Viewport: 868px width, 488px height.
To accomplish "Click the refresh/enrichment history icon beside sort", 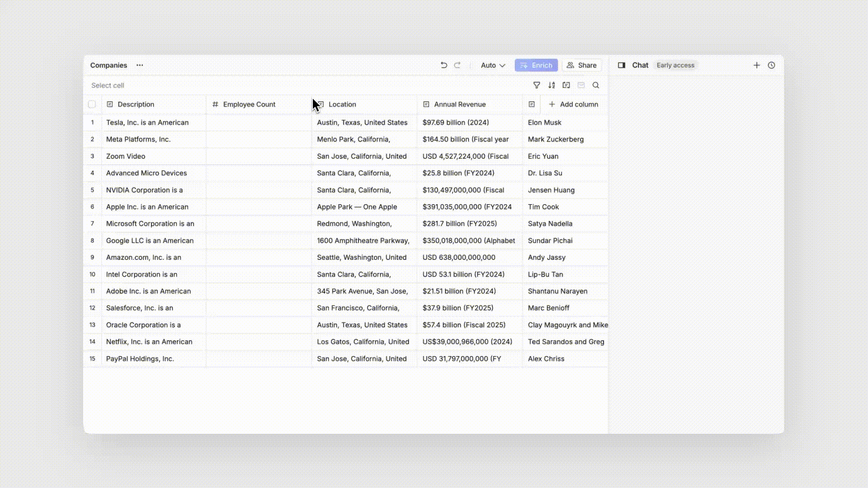I will pos(566,85).
